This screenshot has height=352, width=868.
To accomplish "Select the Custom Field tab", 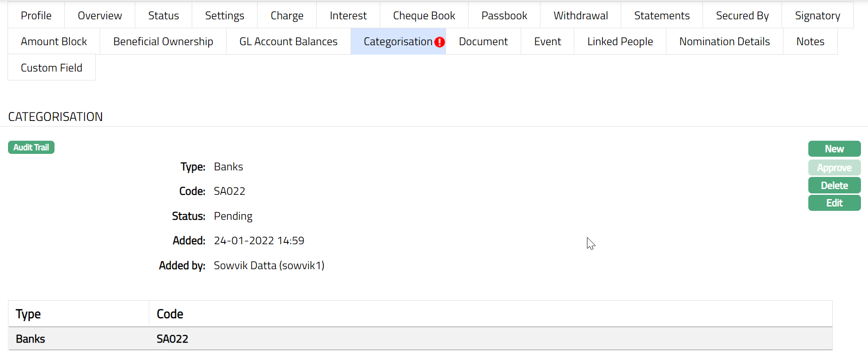I will pos(52,68).
